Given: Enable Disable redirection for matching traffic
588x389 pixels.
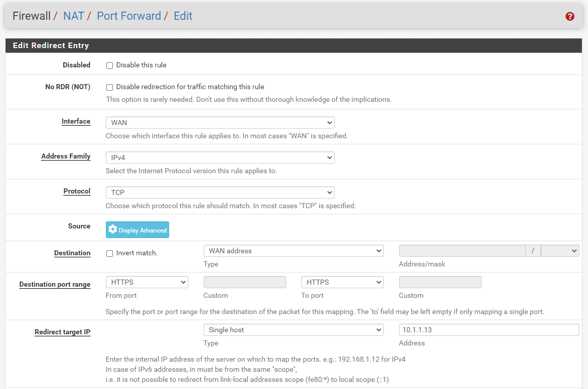Looking at the screenshot, I should tap(109, 88).
